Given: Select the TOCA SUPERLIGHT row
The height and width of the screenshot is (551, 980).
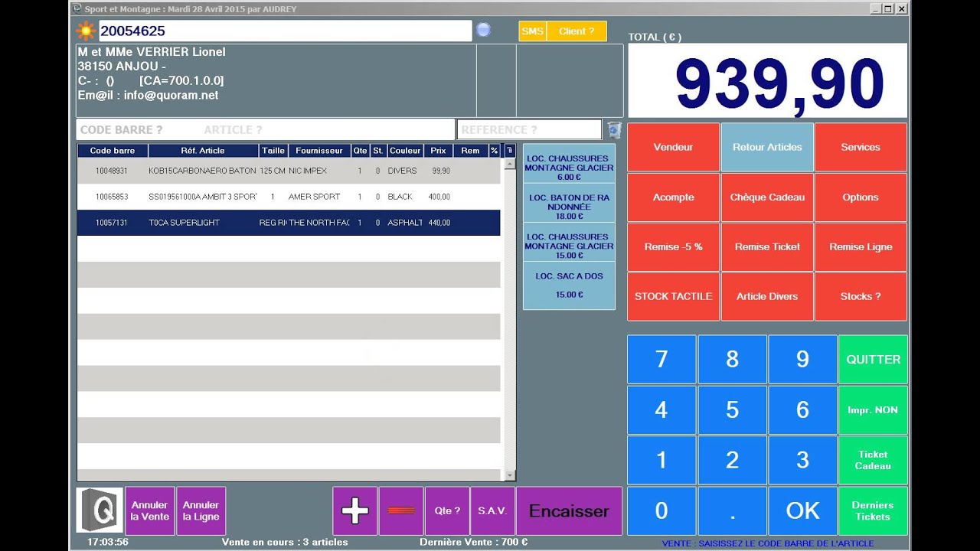Looking at the screenshot, I should (289, 223).
